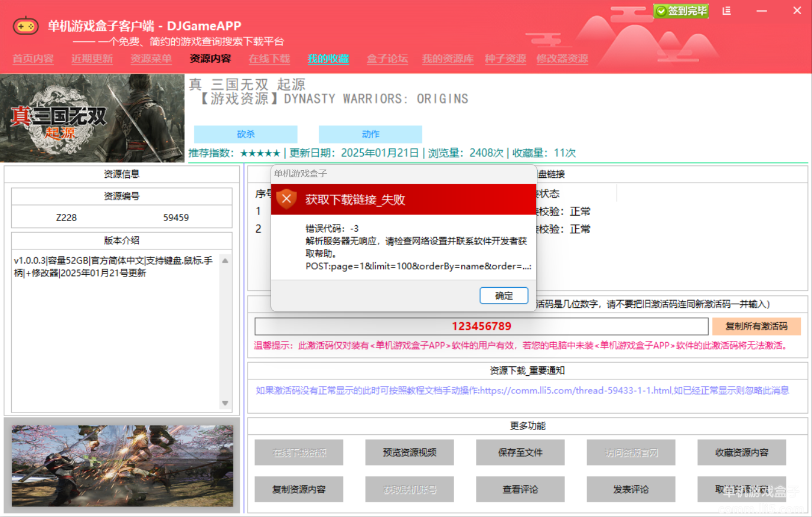Click the 动作 tag button

(x=370, y=134)
